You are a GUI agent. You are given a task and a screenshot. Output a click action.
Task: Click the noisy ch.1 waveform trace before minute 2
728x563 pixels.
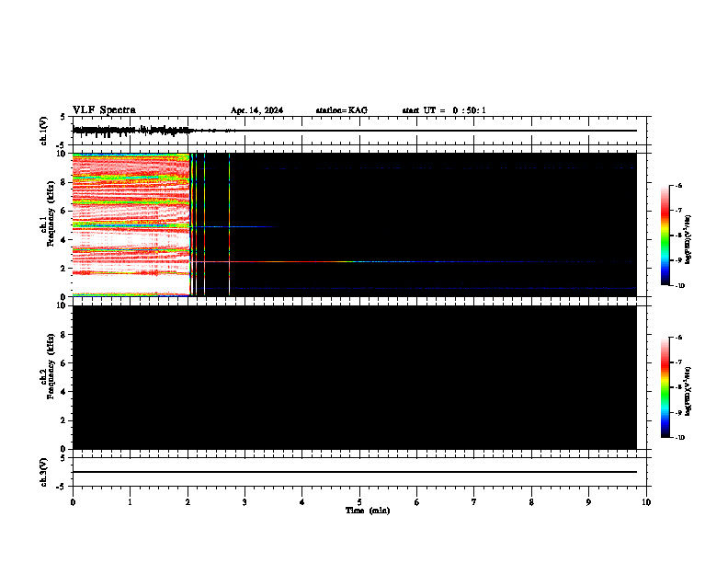coord(130,131)
